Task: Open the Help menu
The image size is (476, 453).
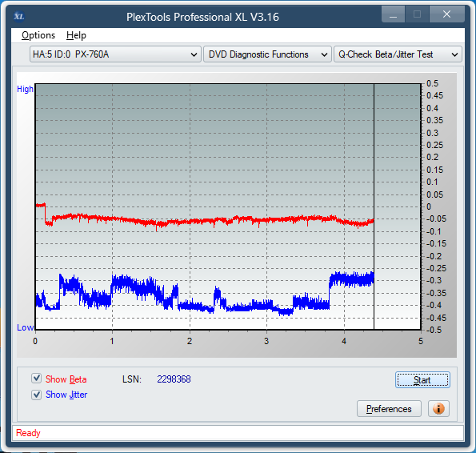Action: tap(76, 35)
